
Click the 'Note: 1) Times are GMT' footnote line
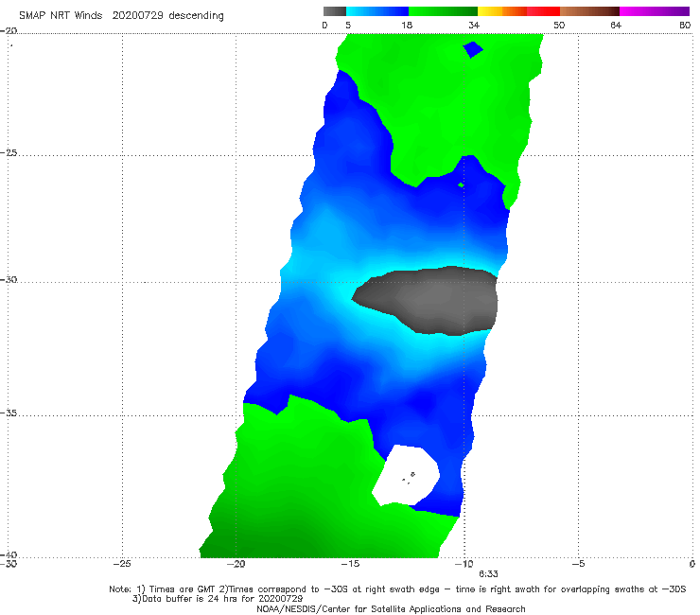coord(397,589)
